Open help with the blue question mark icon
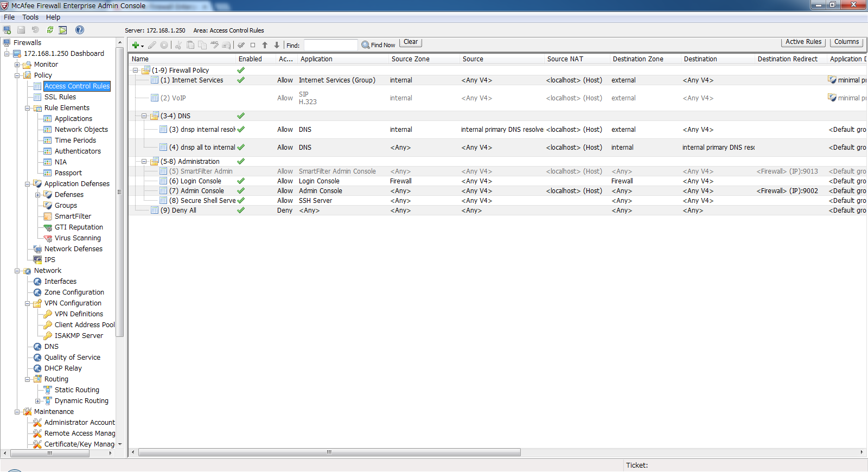Viewport: 868px width, 472px height. click(80, 30)
